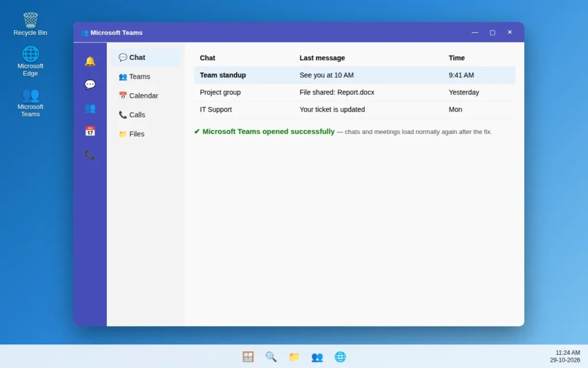Click 'Microsoft Teams opened successfully' status text
The height and width of the screenshot is (368, 588).
pyautogui.click(x=268, y=132)
